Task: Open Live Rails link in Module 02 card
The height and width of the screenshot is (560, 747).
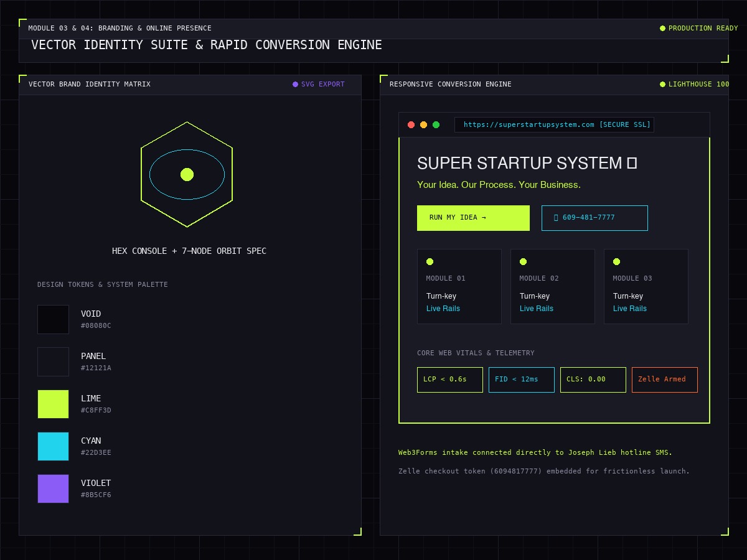Action: 537,309
